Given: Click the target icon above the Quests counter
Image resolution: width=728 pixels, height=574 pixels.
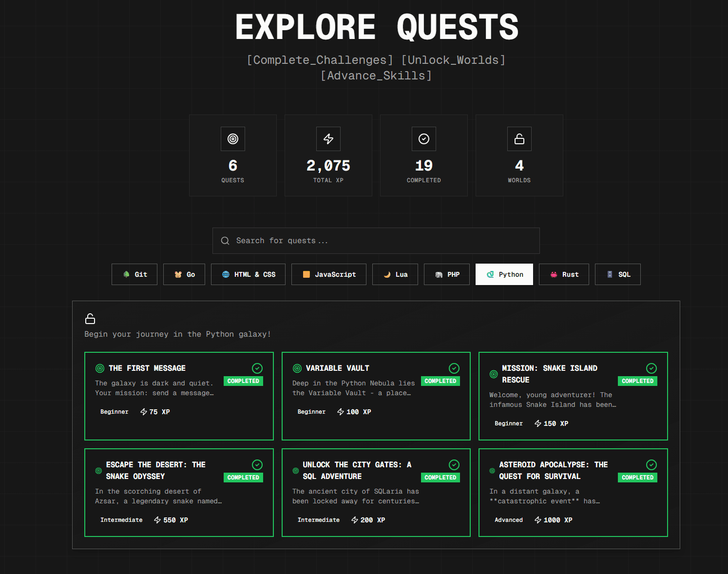Looking at the screenshot, I should coord(232,139).
